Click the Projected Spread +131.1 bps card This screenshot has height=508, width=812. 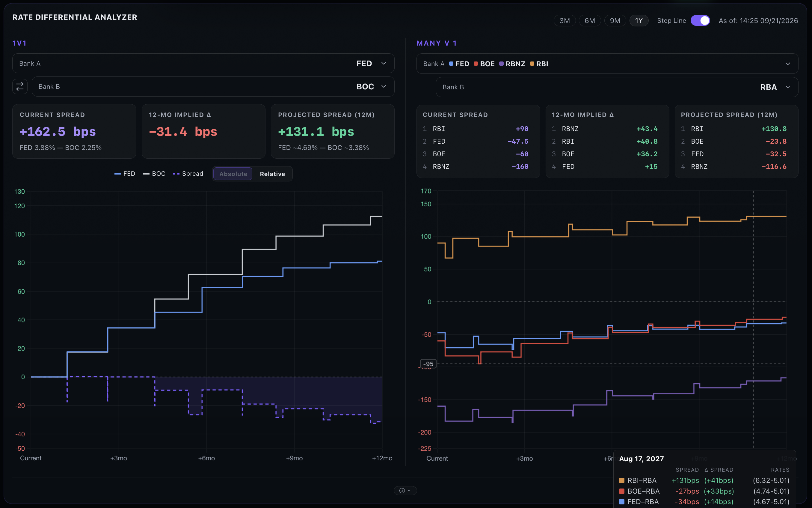pyautogui.click(x=333, y=131)
